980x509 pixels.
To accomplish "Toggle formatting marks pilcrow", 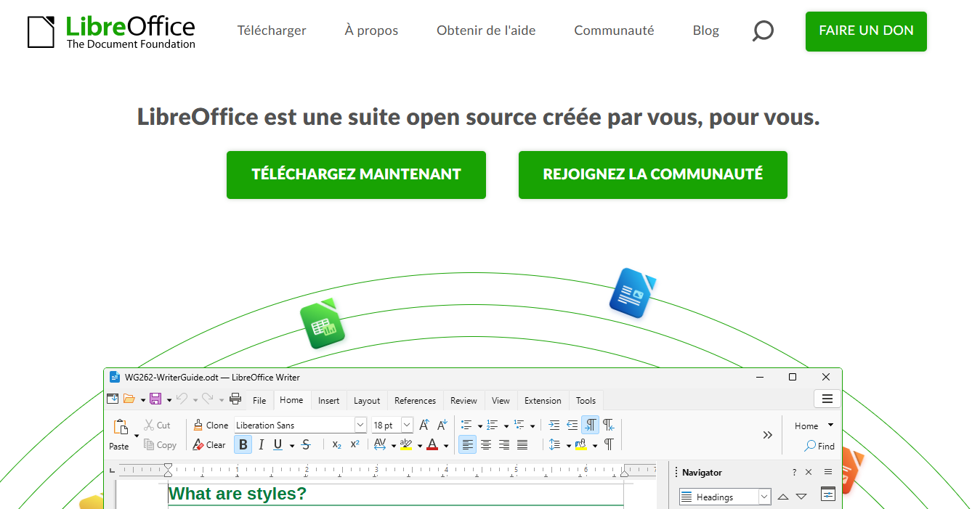I will (609, 444).
